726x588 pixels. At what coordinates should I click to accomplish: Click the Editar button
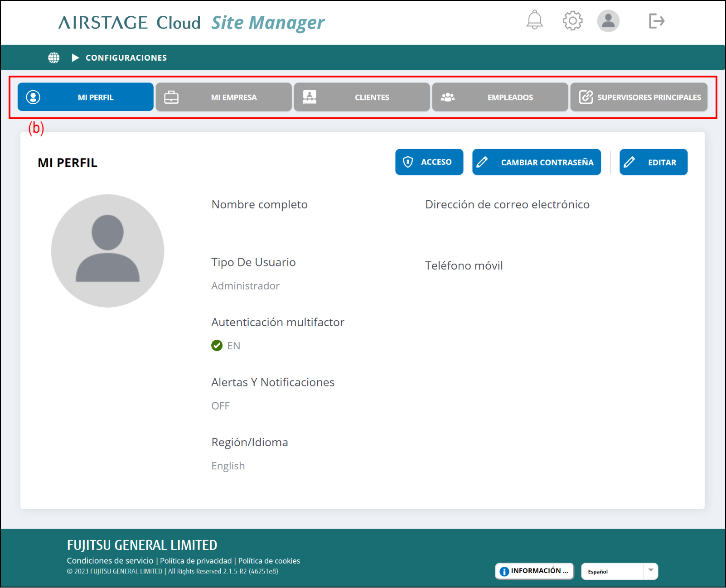(653, 162)
